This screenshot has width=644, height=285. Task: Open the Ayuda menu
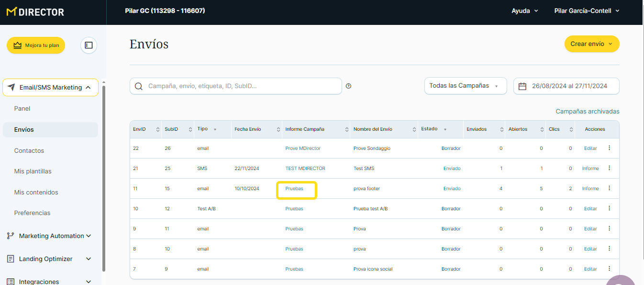524,11
